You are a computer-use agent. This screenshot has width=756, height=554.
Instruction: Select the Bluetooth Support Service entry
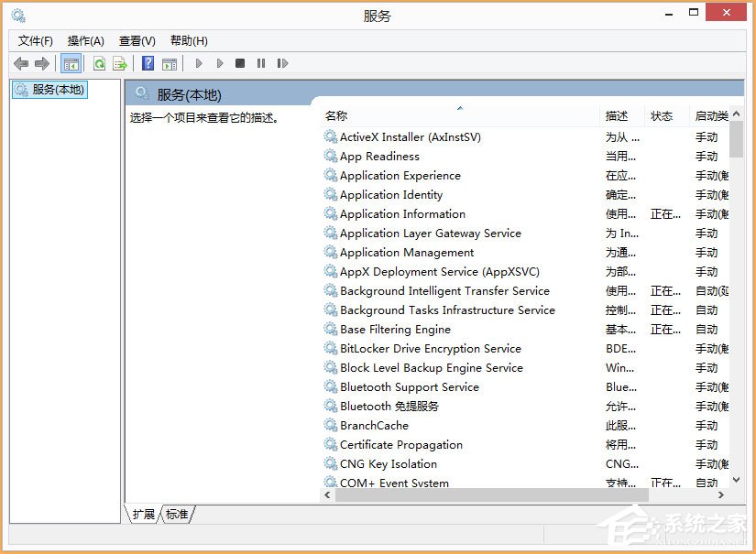pyautogui.click(x=409, y=386)
